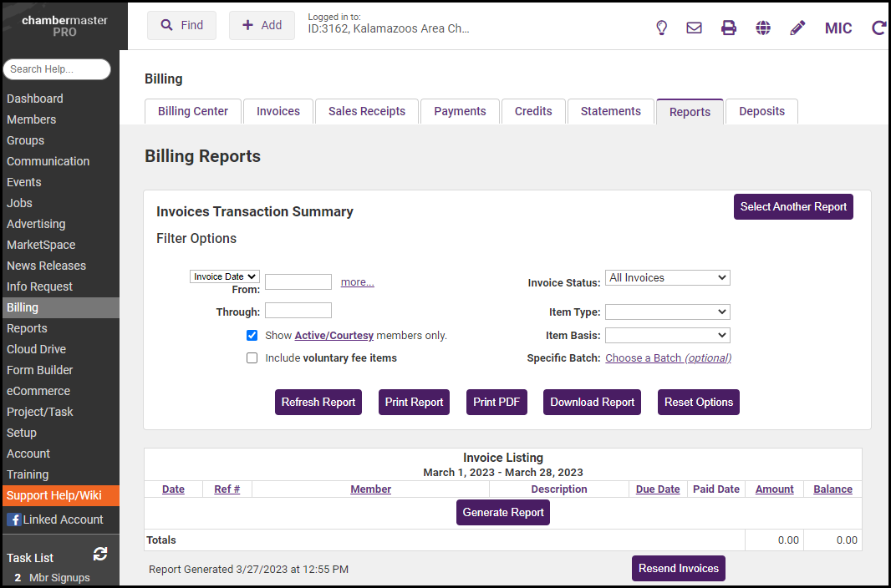
Task: Open the Invoice Date dropdown
Action: [225, 276]
